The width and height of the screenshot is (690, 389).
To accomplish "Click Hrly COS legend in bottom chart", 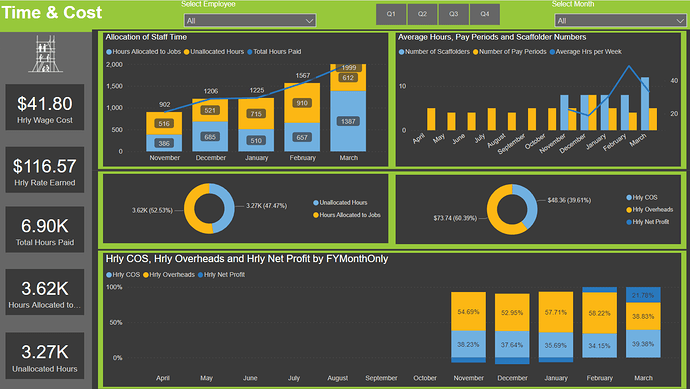I will tap(123, 275).
